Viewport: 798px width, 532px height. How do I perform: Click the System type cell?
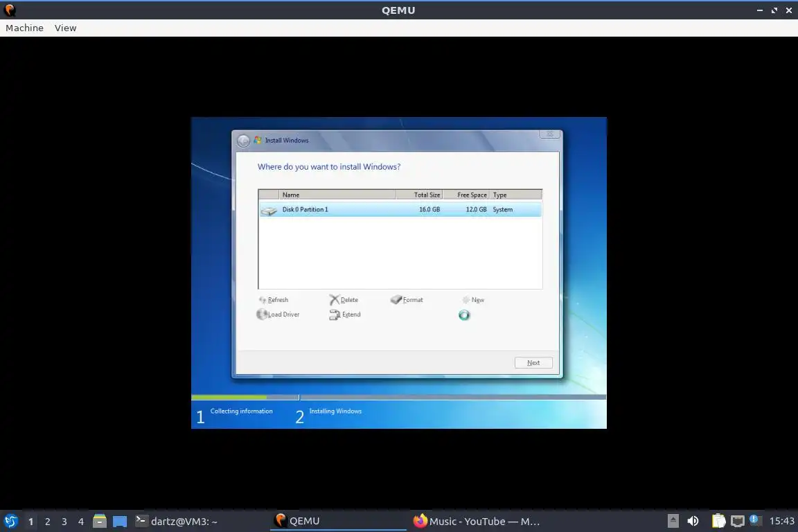point(503,209)
